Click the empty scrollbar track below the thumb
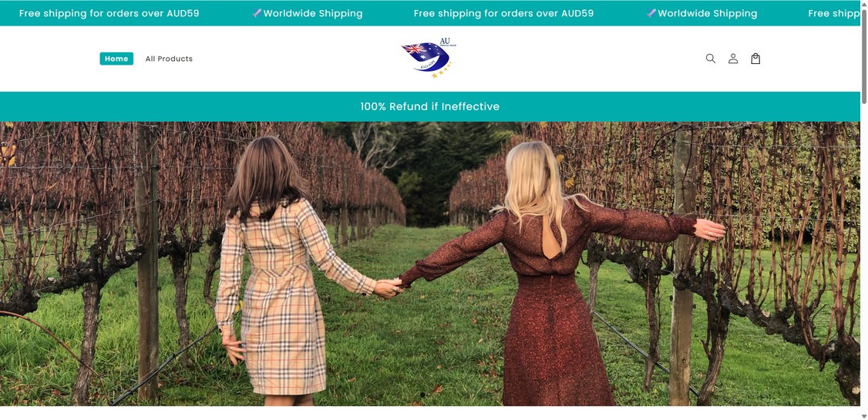This screenshot has width=868, height=420. pyautogui.click(x=864, y=257)
